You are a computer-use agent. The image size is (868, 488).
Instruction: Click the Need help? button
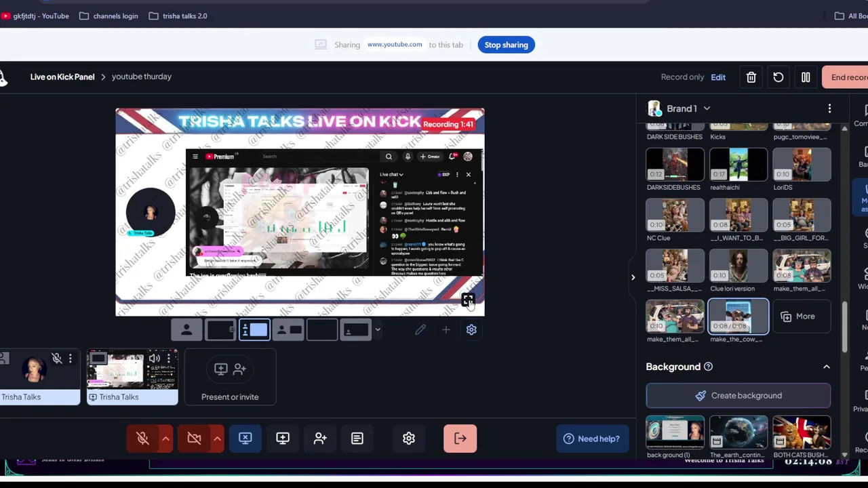click(x=593, y=439)
